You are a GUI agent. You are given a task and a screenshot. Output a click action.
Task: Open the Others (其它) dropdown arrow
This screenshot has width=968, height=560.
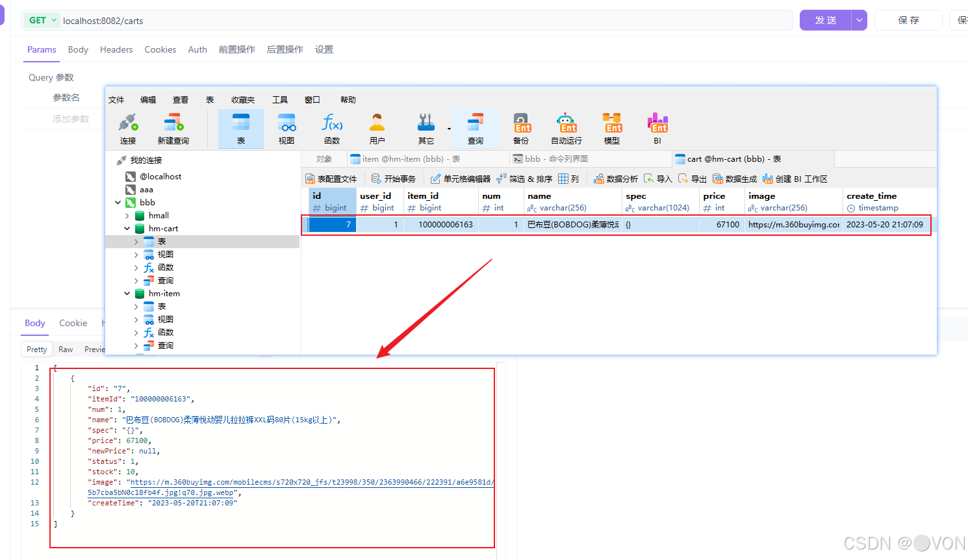pyautogui.click(x=449, y=129)
